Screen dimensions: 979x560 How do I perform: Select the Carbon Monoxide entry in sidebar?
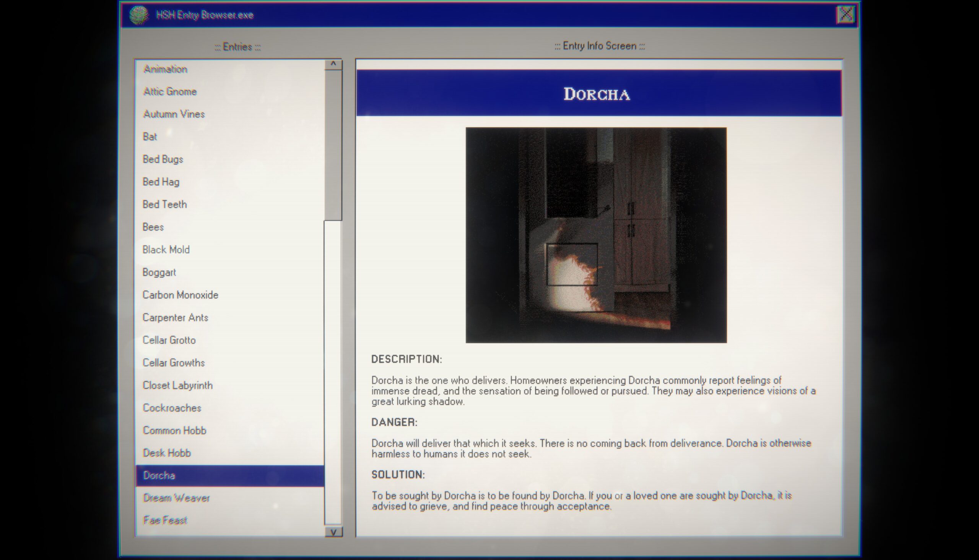pyautogui.click(x=180, y=294)
